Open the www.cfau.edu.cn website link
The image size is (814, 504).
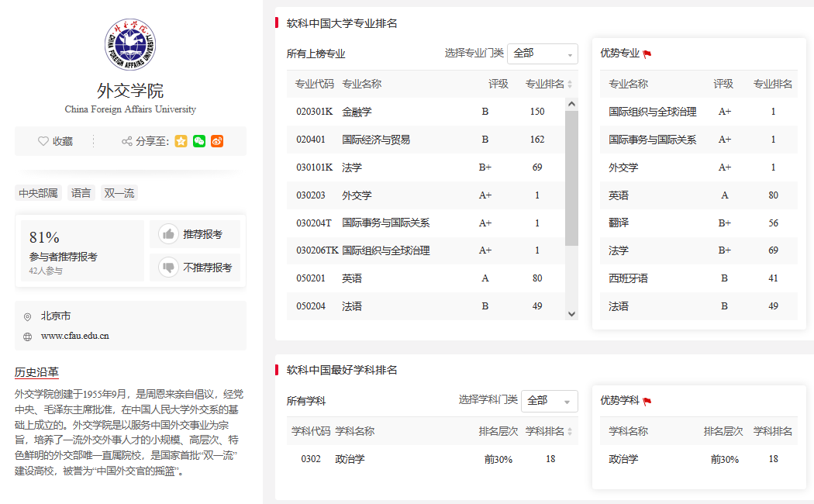74,336
